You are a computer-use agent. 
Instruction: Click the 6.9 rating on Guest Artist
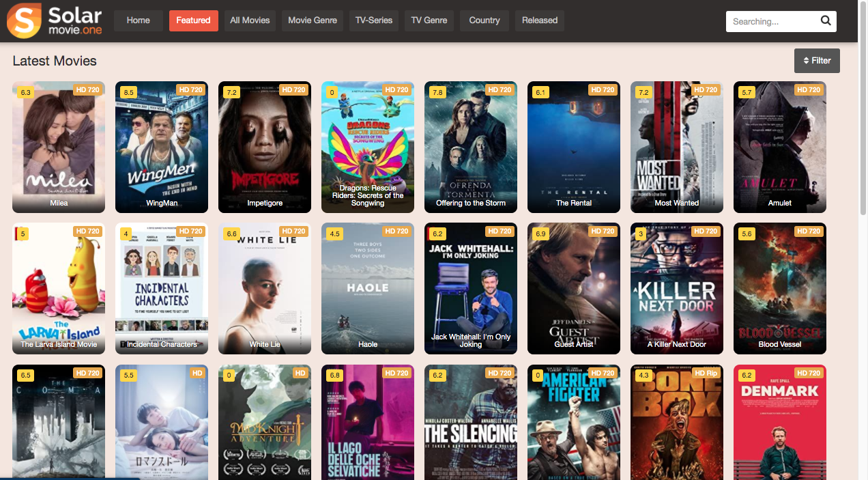click(x=540, y=234)
